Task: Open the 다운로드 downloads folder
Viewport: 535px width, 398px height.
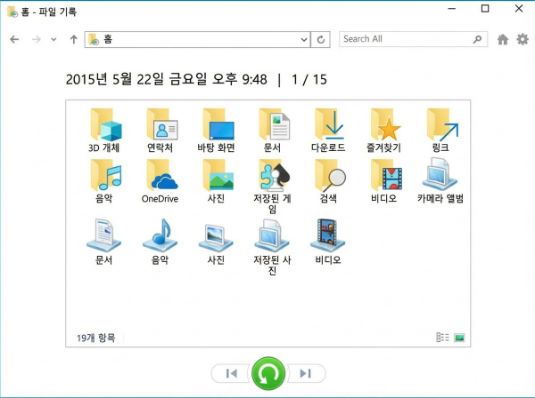Action: pos(328,130)
